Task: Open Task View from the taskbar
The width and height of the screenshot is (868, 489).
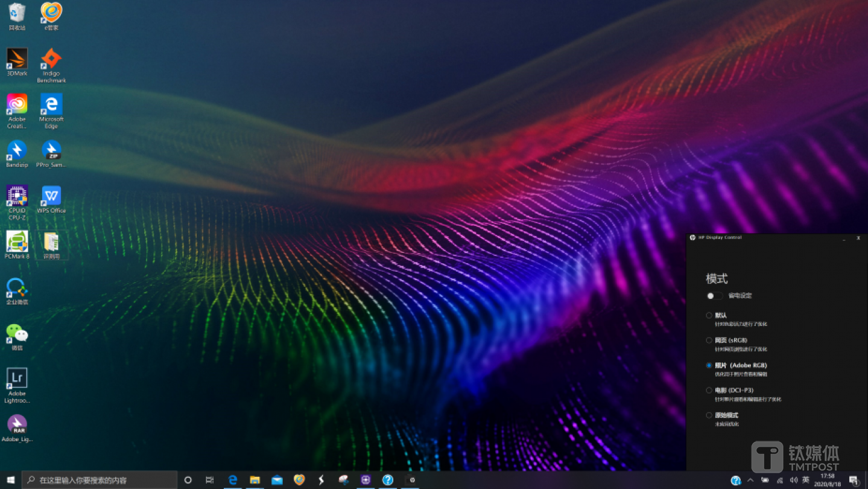Action: (209, 480)
